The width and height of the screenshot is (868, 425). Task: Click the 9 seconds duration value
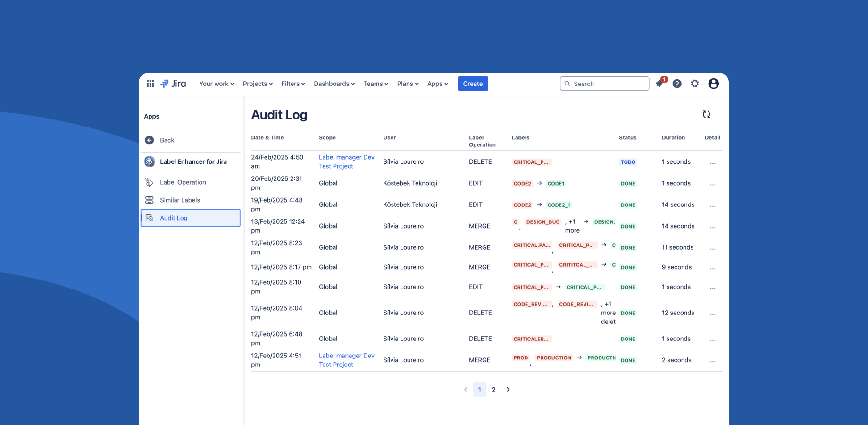point(676,267)
